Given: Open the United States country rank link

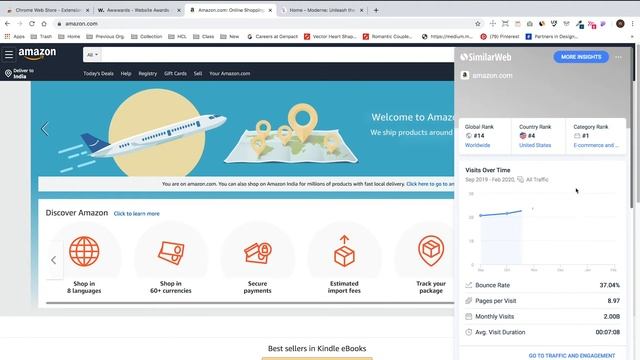Looking at the screenshot, I should pos(535,145).
